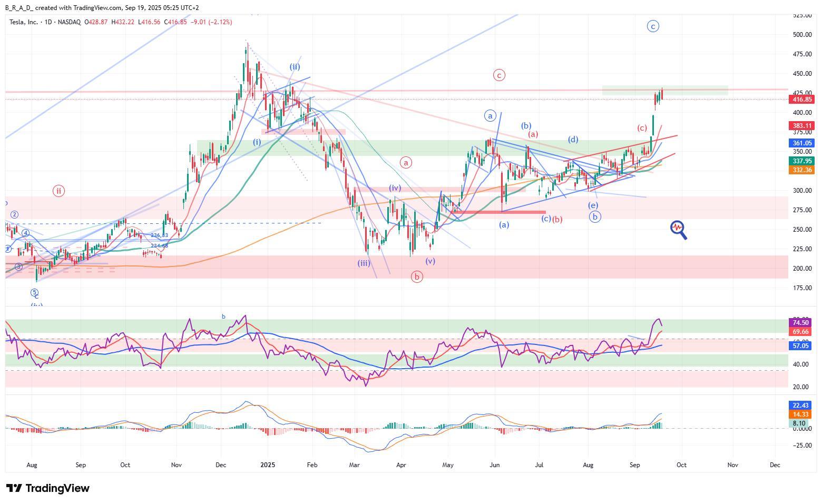Click the blue 361.05 price tag
This screenshot has width=822, height=504.
point(801,143)
